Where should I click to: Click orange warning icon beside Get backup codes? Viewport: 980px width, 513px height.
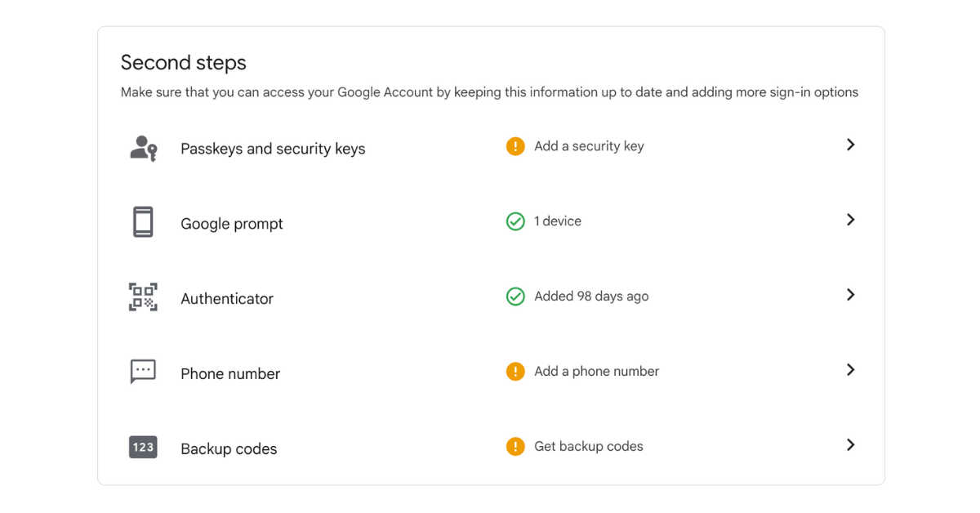click(515, 447)
